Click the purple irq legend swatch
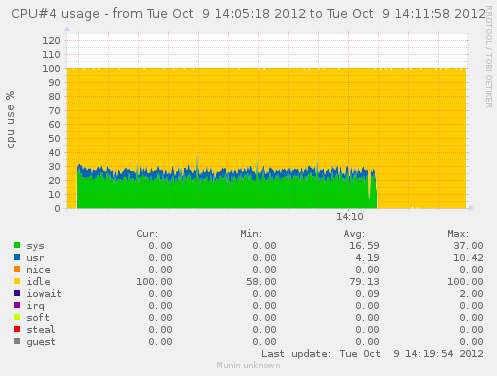This screenshot has width=497, height=376. click(x=17, y=305)
